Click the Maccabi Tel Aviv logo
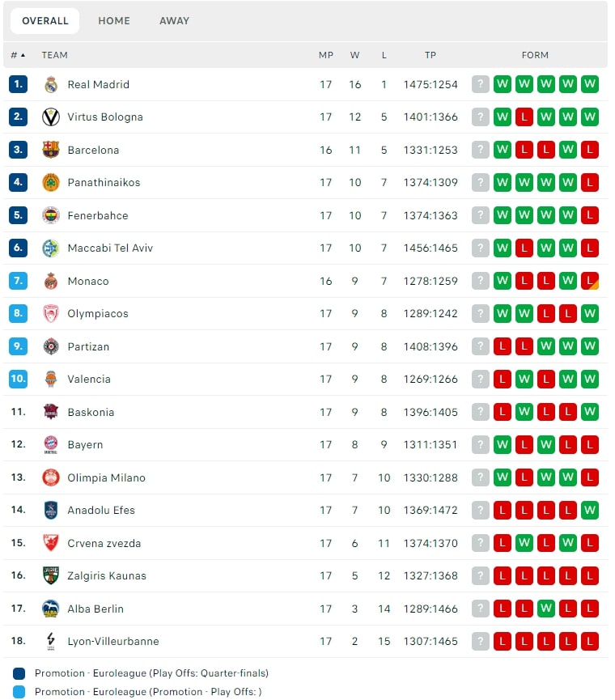Screen dimensions: 615x700 click(51, 248)
